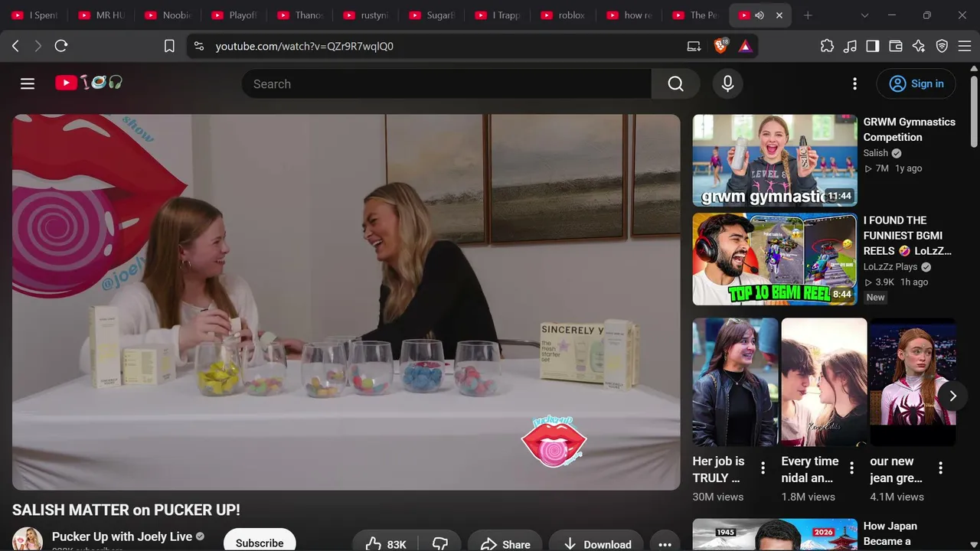Screen dimensions: 980x551
Task: Open Brave Wallet
Action: [x=896, y=46]
